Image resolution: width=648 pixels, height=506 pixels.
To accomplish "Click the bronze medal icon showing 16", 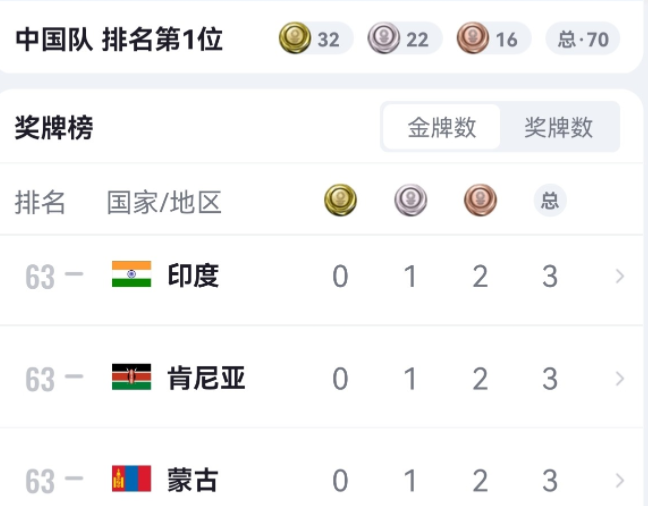I will 472,39.
